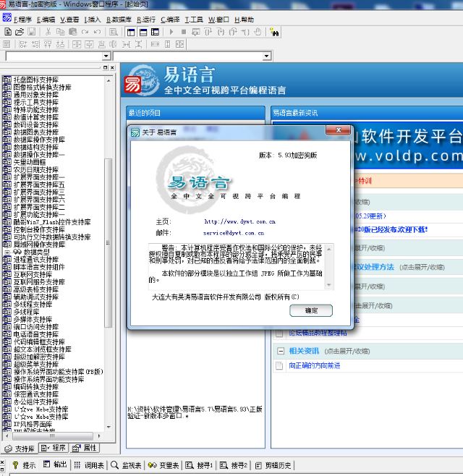Switch to the 程序 tab

coord(54,448)
